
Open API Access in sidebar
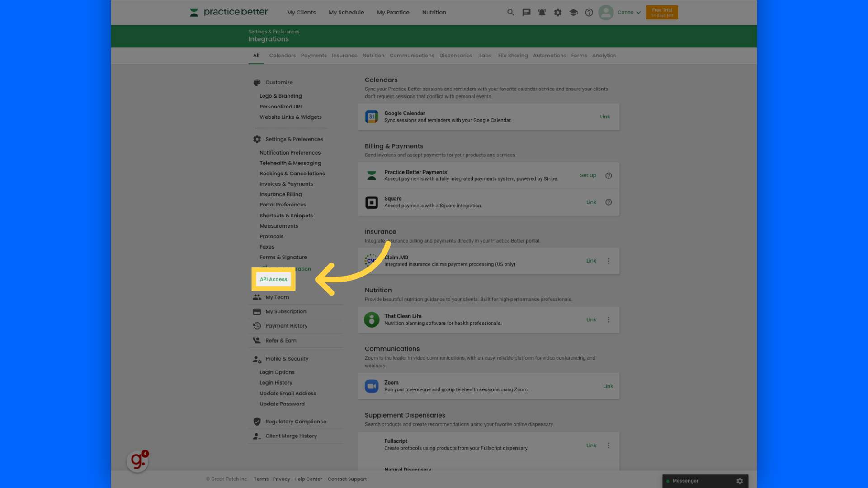point(273,279)
